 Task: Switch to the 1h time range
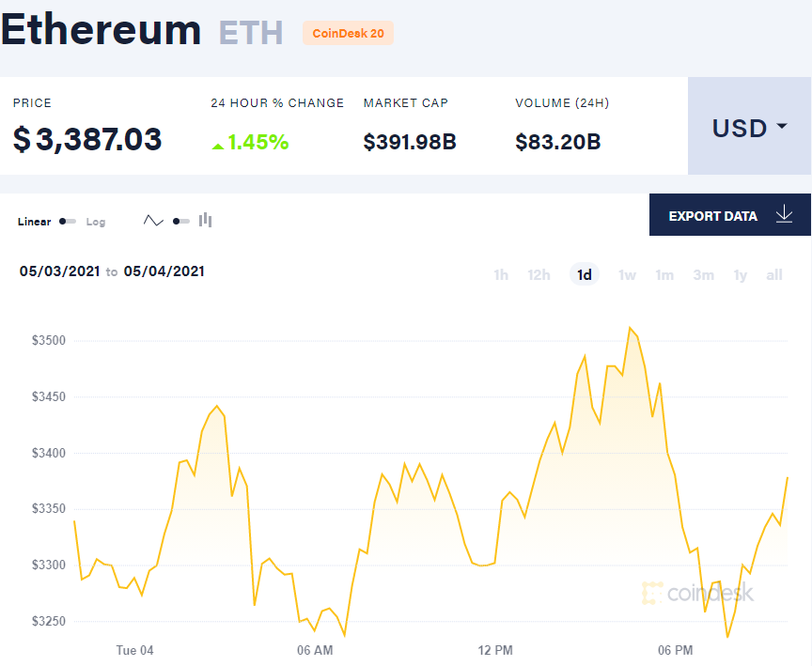click(500, 274)
